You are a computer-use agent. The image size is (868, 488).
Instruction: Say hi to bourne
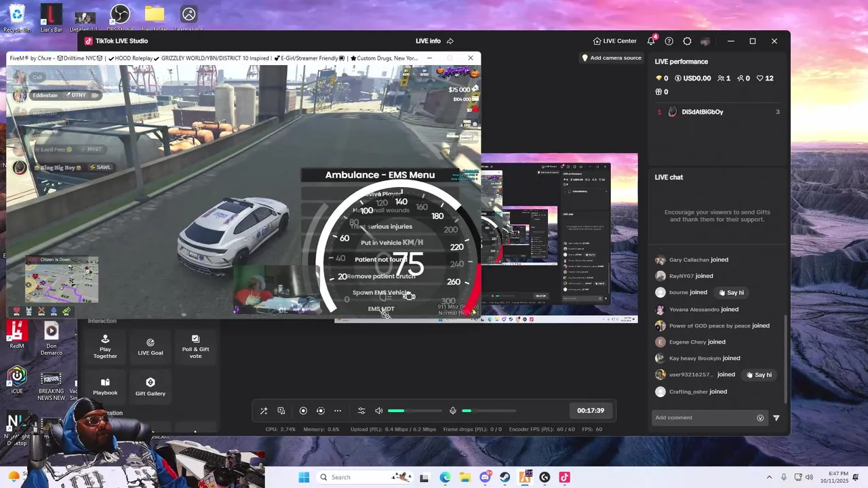(x=730, y=293)
